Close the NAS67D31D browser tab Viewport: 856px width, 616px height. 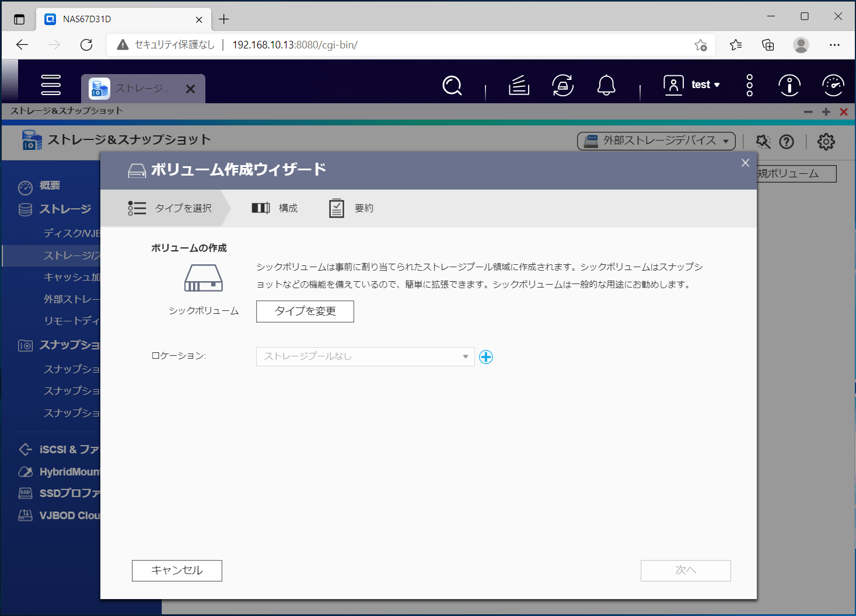pos(199,19)
